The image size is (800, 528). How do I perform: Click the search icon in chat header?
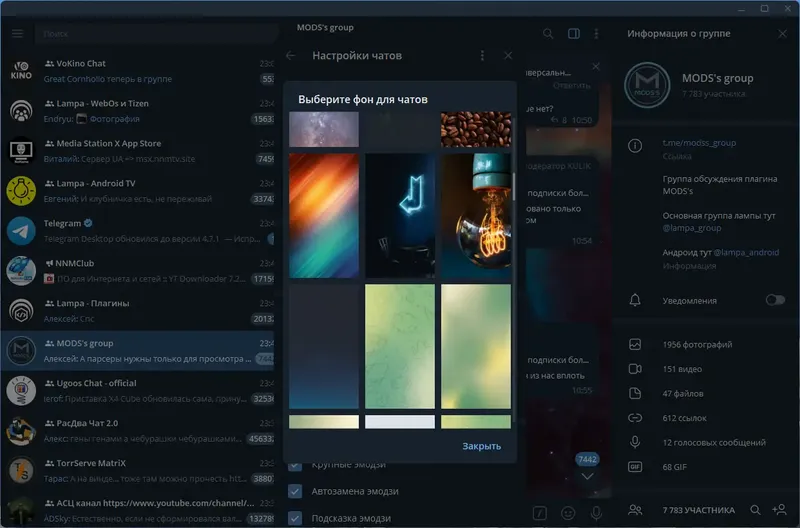tap(548, 34)
